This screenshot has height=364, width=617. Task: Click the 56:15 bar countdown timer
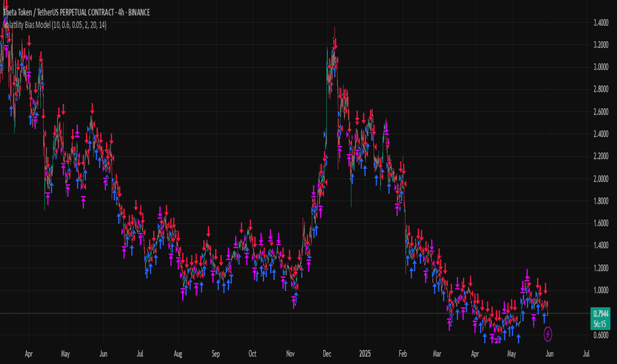point(600,324)
